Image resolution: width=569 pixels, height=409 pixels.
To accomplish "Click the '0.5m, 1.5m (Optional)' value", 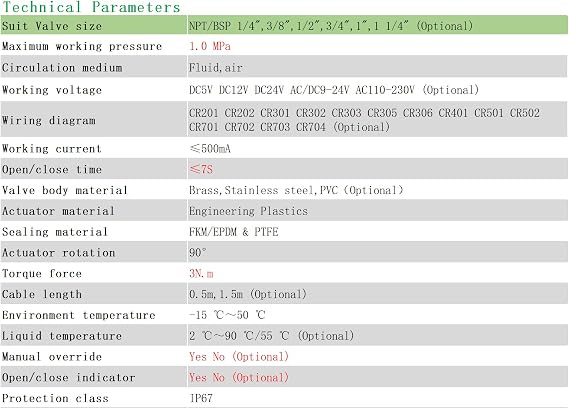I will (248, 294).
